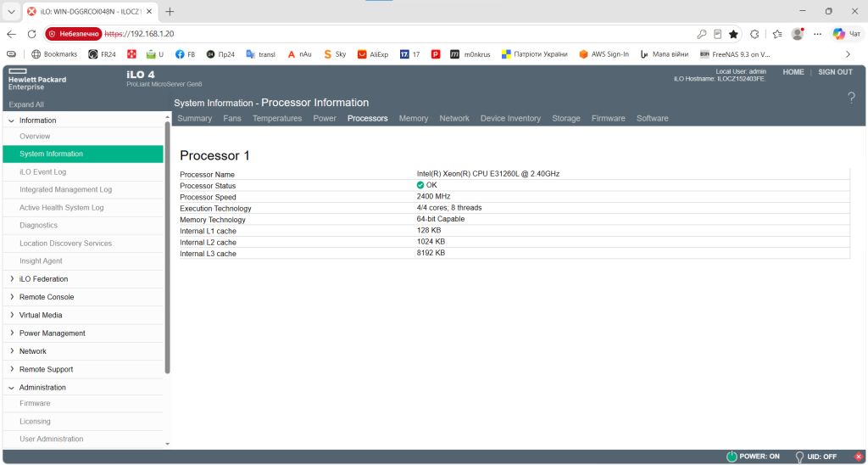Click the POWER: ON status icon
Viewport: 868px width, 465px height.
(732, 457)
